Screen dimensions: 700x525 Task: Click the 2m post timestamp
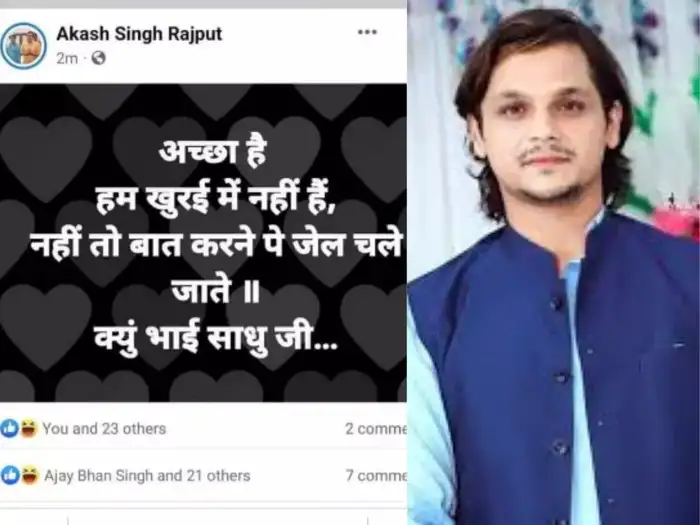click(x=67, y=58)
